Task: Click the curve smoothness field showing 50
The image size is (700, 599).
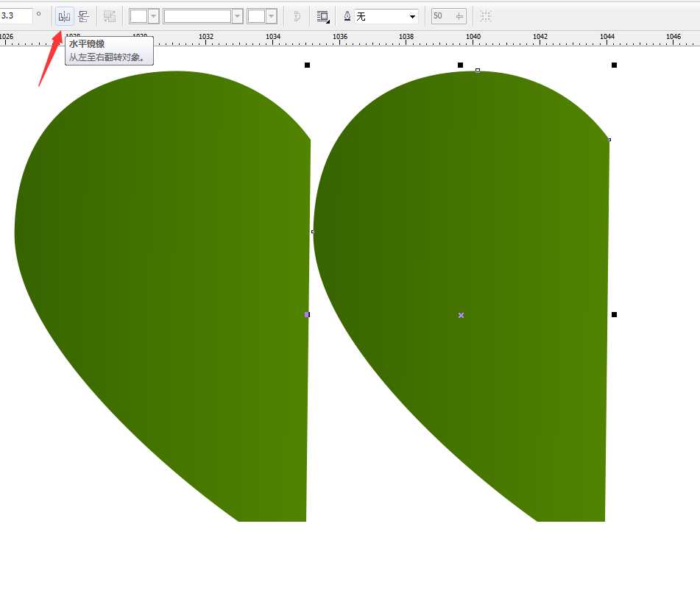Action: pos(441,16)
